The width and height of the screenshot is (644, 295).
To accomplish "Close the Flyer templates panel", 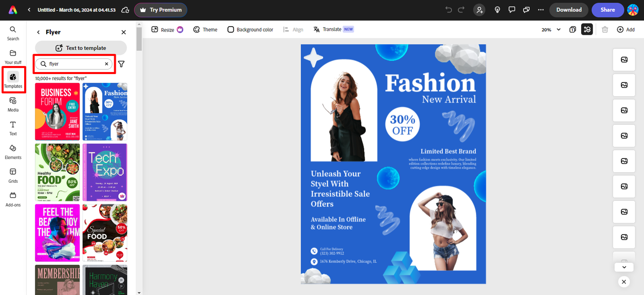I will [x=124, y=32].
